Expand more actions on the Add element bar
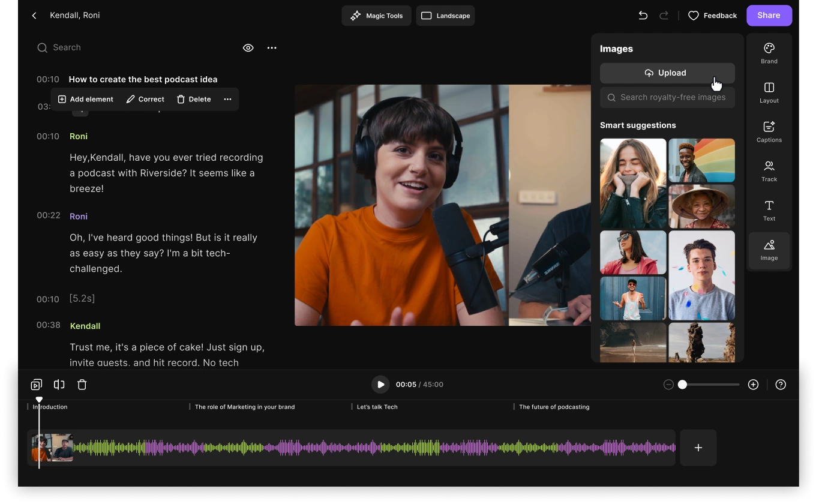Screen dimensions: 816x504 [227, 99]
